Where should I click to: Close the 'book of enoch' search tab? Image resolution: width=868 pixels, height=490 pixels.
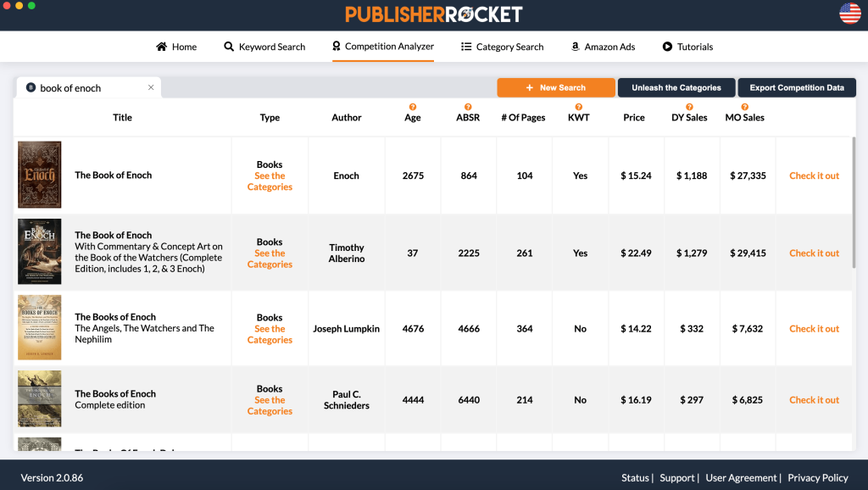pos(151,87)
